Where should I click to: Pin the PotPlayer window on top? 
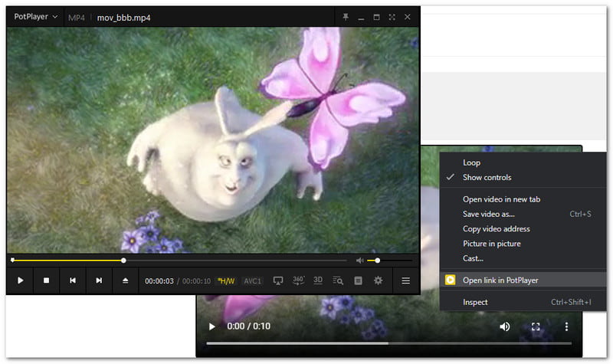[346, 17]
